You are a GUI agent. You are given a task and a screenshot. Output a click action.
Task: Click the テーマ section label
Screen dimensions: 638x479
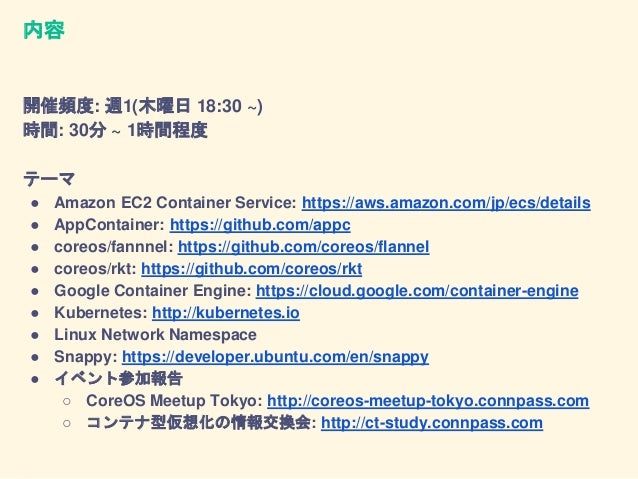click(49, 179)
